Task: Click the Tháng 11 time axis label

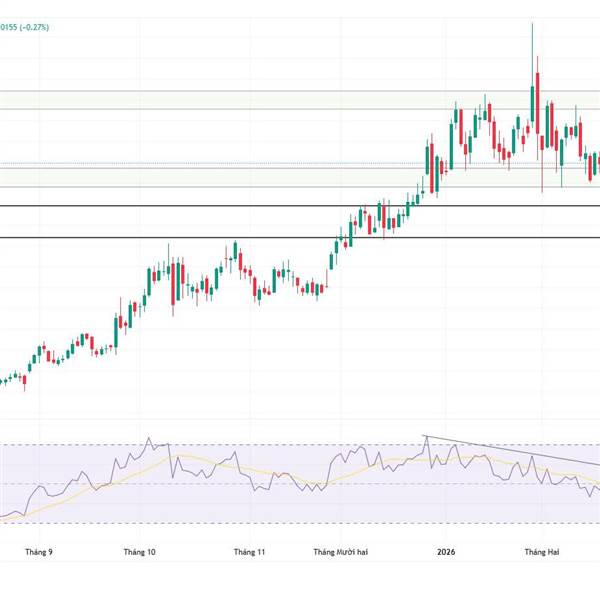Action: click(249, 551)
